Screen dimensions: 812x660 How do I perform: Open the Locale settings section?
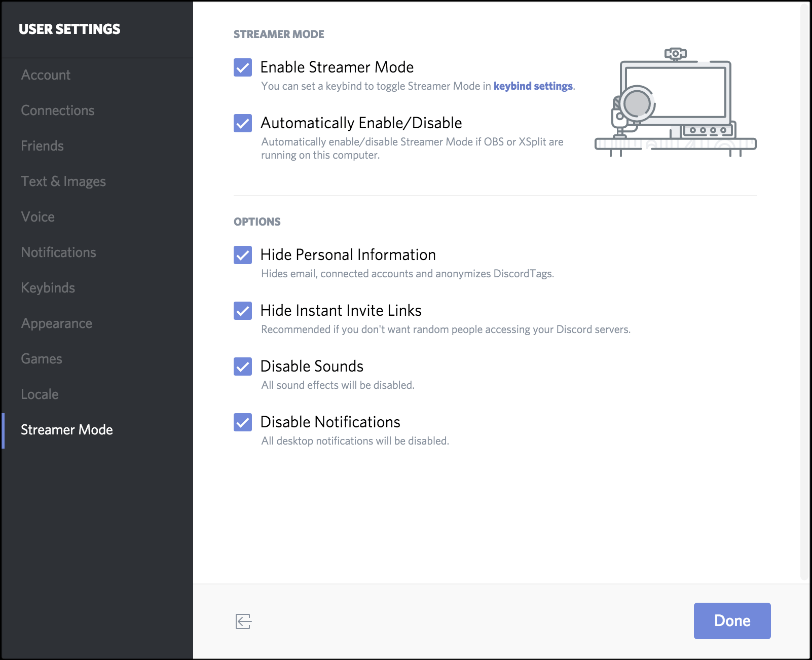40,394
